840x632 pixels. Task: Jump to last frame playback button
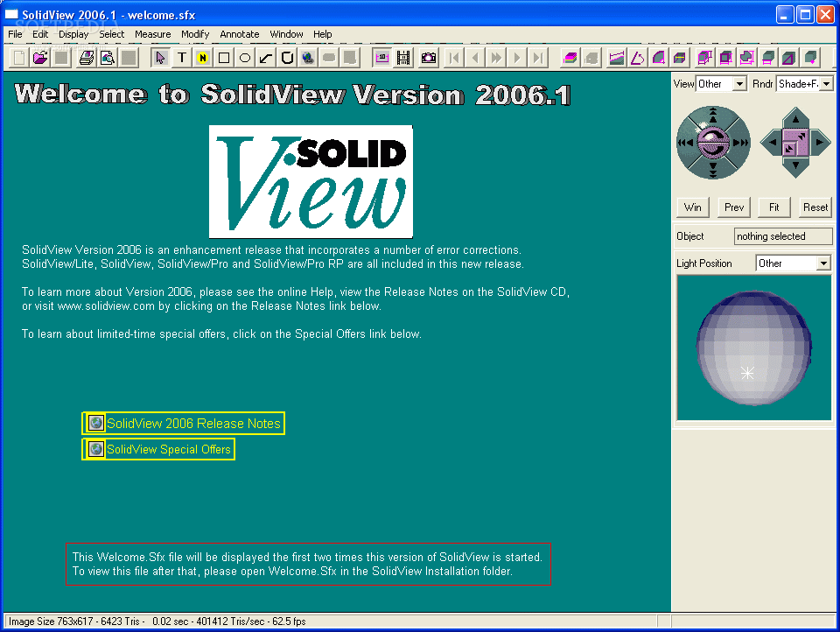(x=538, y=58)
